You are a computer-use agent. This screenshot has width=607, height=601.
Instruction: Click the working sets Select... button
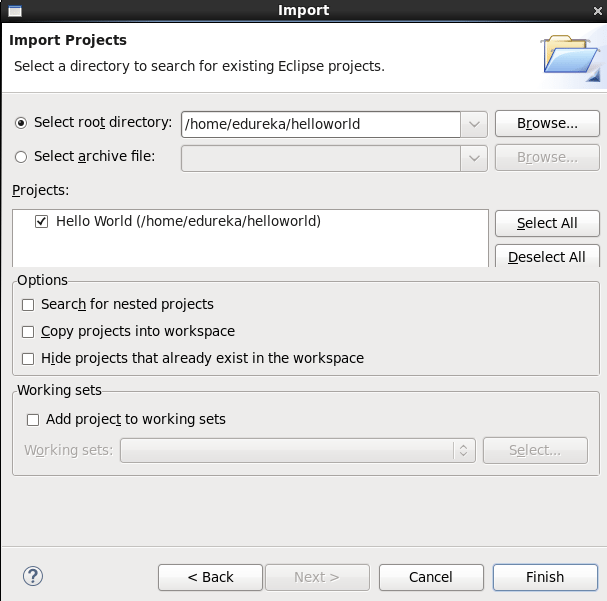[x=535, y=450]
